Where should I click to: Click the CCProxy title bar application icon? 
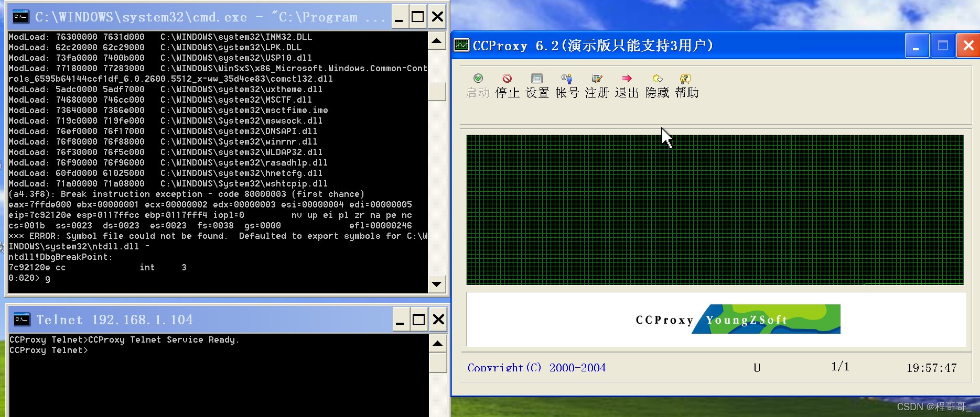click(x=461, y=45)
